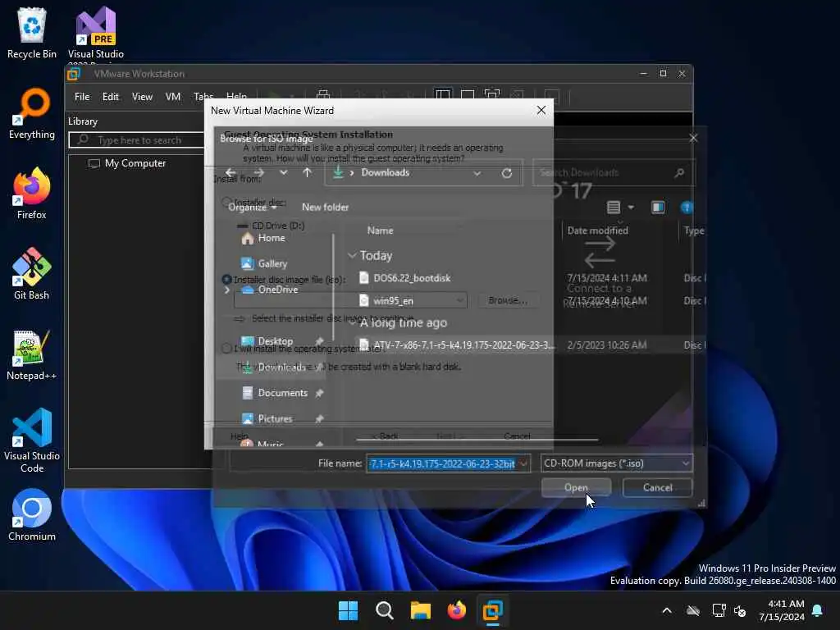Open network status tray icon

[x=719, y=610]
